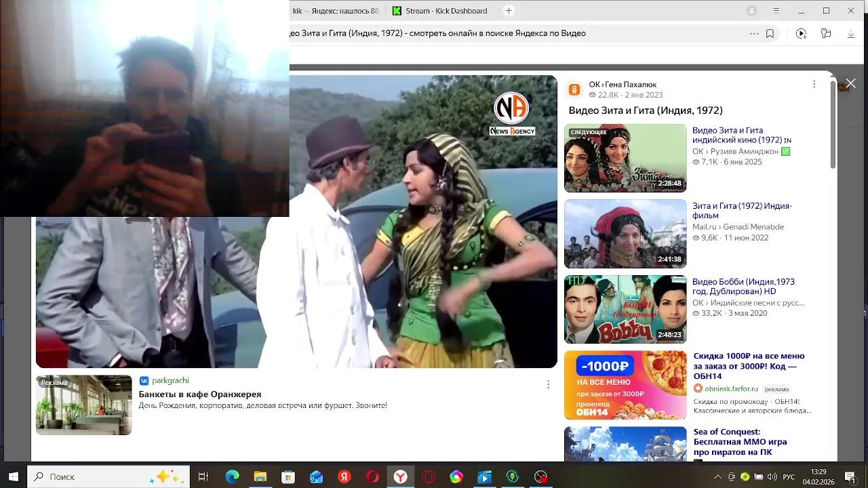The width and height of the screenshot is (868, 488).
Task: Open the colorful round taskbar app icon
Action: (x=456, y=476)
